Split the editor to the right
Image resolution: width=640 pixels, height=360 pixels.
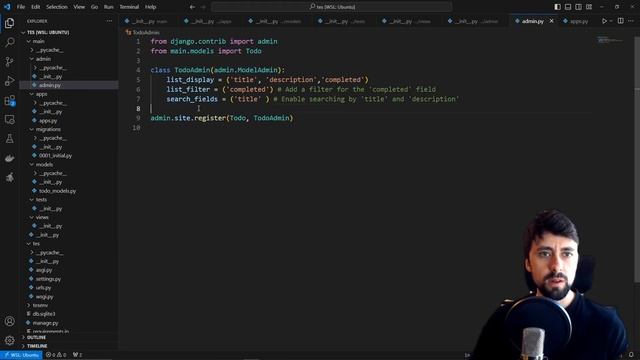coord(620,21)
